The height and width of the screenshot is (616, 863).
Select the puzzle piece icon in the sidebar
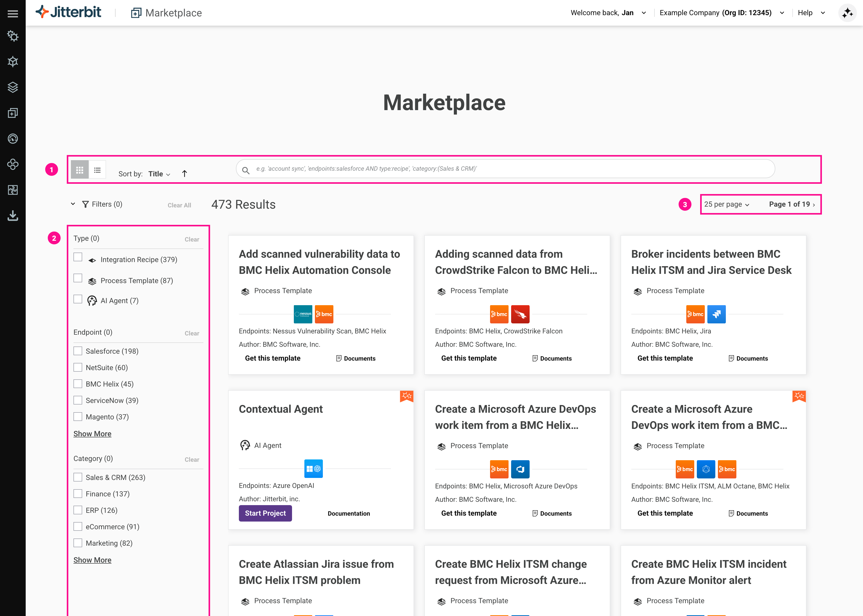click(x=13, y=190)
